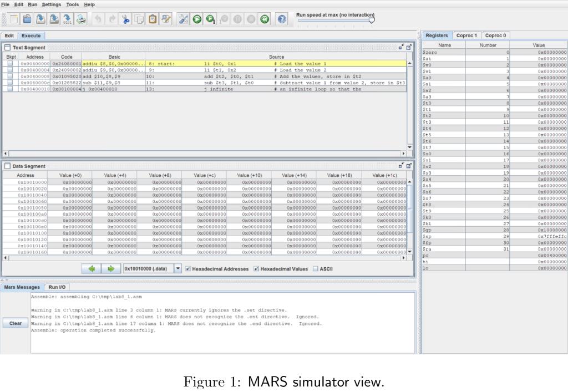Click the Open file toolbar icon

[x=27, y=19]
